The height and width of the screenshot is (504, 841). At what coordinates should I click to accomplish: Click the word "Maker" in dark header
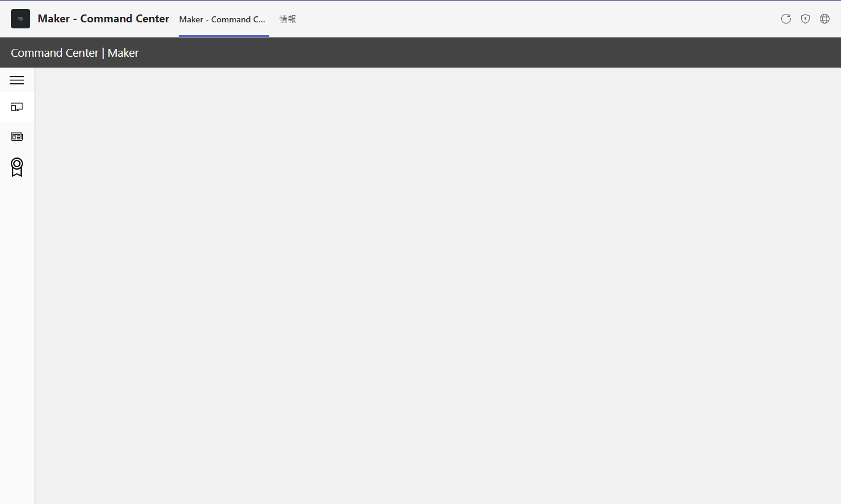pyautogui.click(x=123, y=53)
